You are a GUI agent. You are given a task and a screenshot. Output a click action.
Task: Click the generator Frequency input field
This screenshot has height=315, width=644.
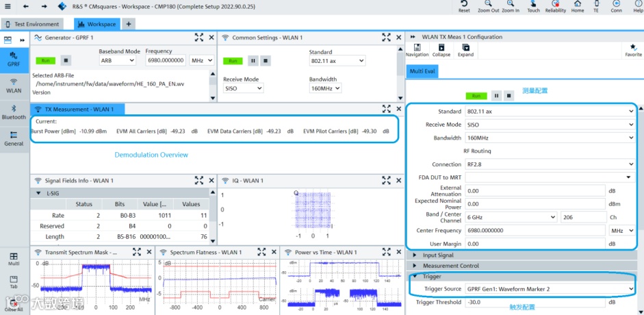(166, 60)
